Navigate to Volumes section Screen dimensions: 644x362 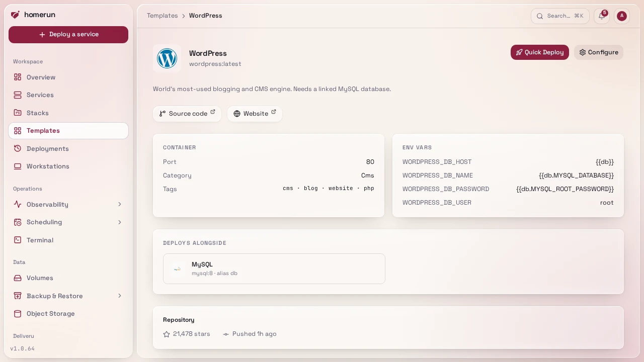tap(68, 278)
